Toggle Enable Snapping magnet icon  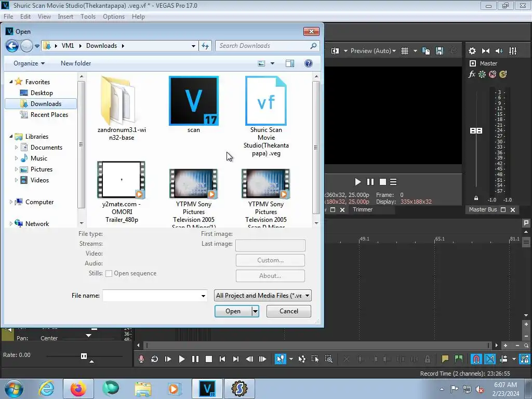coord(476,359)
